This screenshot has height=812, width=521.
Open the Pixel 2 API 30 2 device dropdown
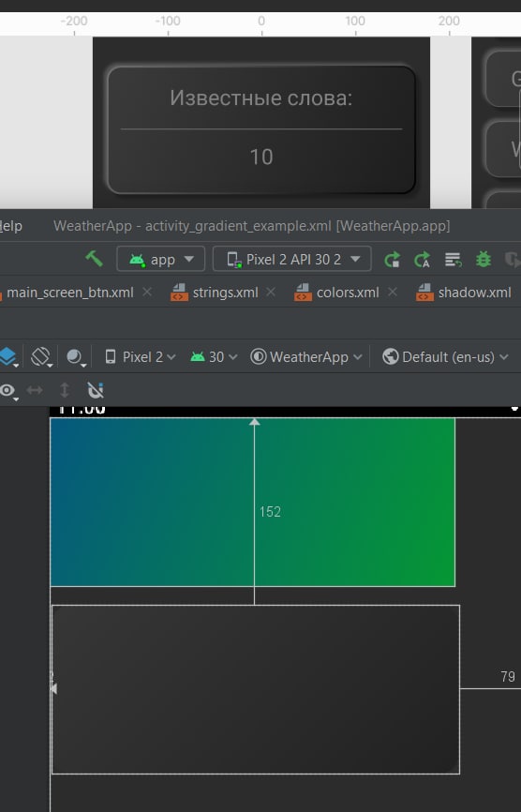(292, 259)
